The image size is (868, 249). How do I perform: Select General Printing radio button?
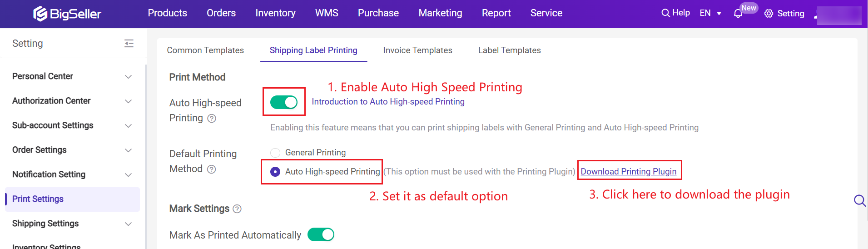(x=275, y=153)
